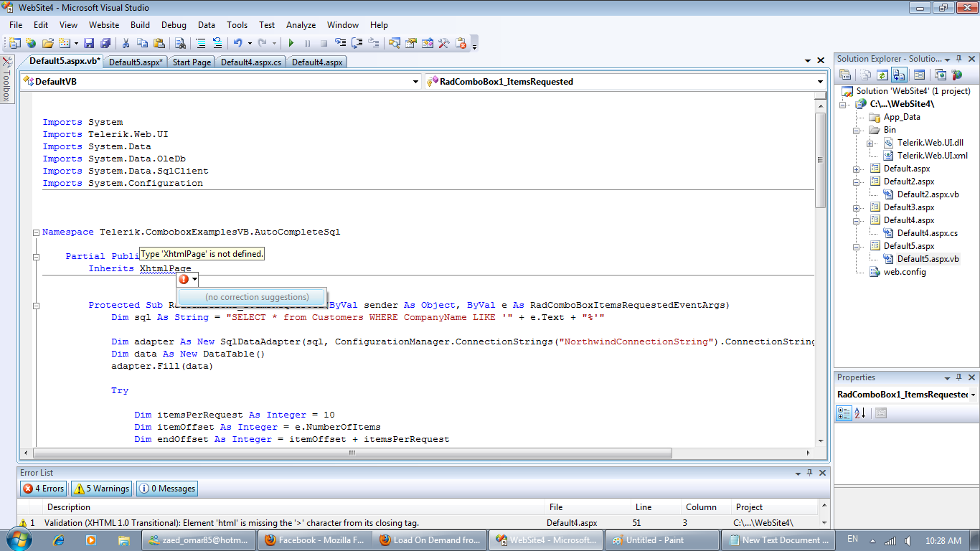The height and width of the screenshot is (551, 980).
Task: Click the Undo arrow icon
Action: [x=237, y=43]
